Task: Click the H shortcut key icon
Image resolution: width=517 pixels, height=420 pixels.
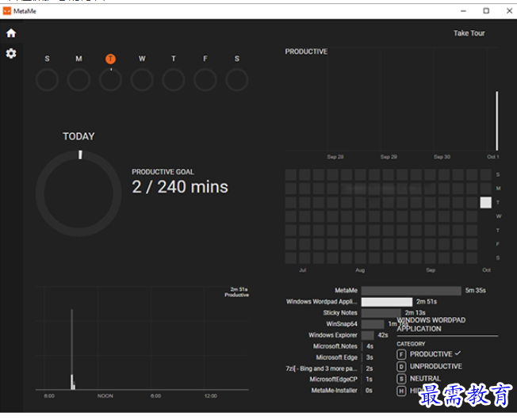Action: (x=401, y=391)
